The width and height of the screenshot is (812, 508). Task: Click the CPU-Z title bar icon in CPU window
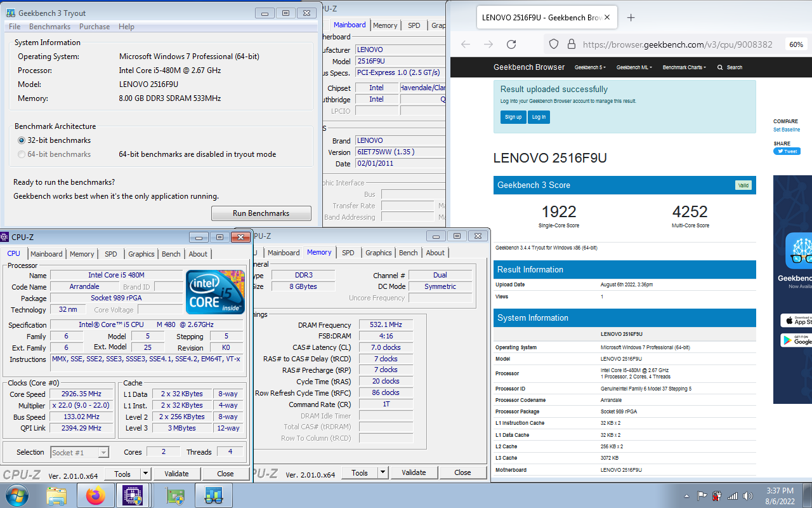(x=5, y=237)
